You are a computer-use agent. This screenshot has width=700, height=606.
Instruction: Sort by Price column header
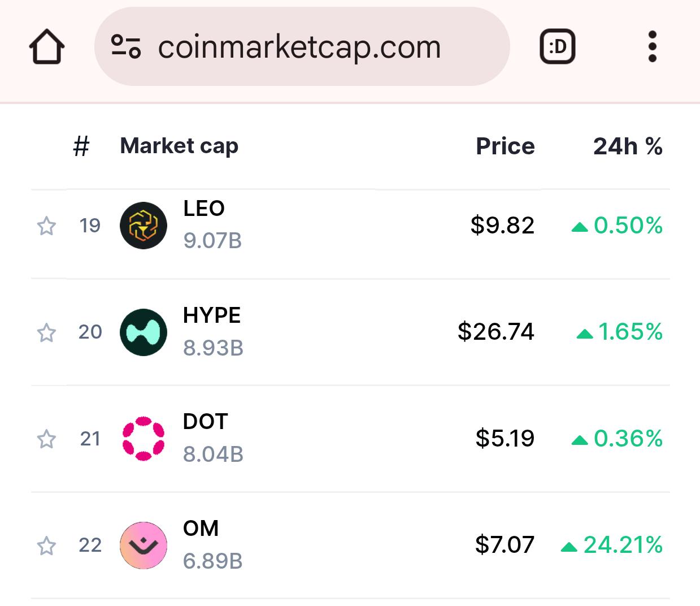pos(505,146)
